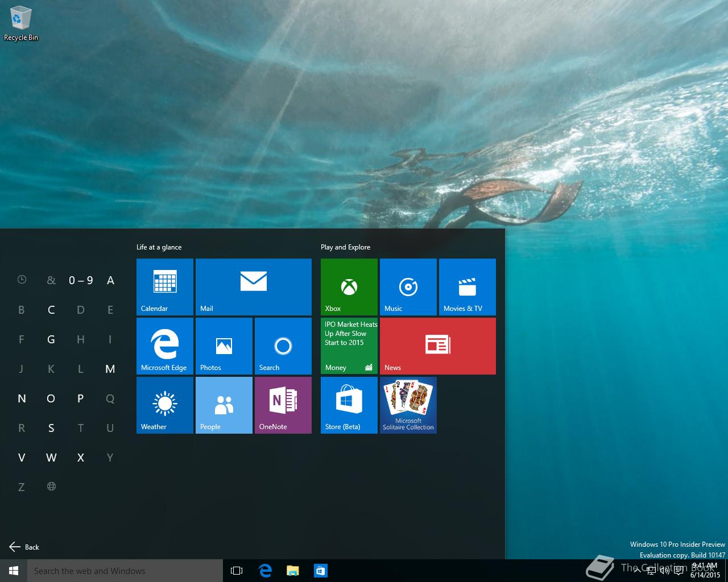Open the Music tile
The image size is (728, 582).
pos(408,287)
